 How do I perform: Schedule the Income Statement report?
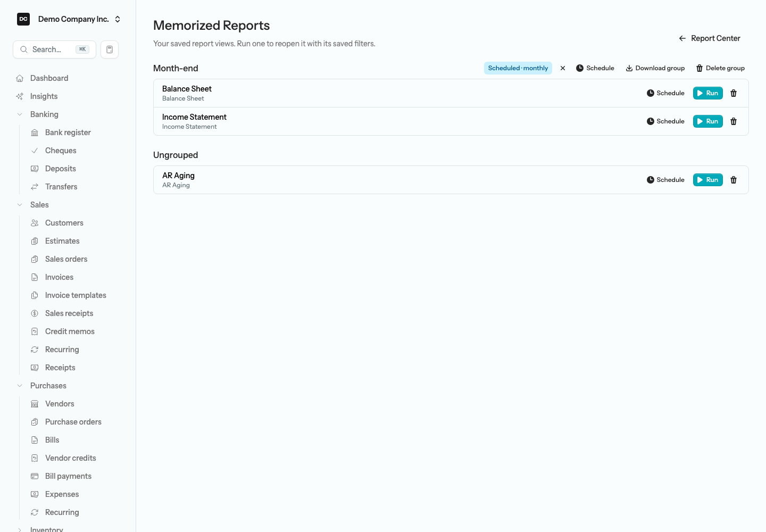click(665, 121)
